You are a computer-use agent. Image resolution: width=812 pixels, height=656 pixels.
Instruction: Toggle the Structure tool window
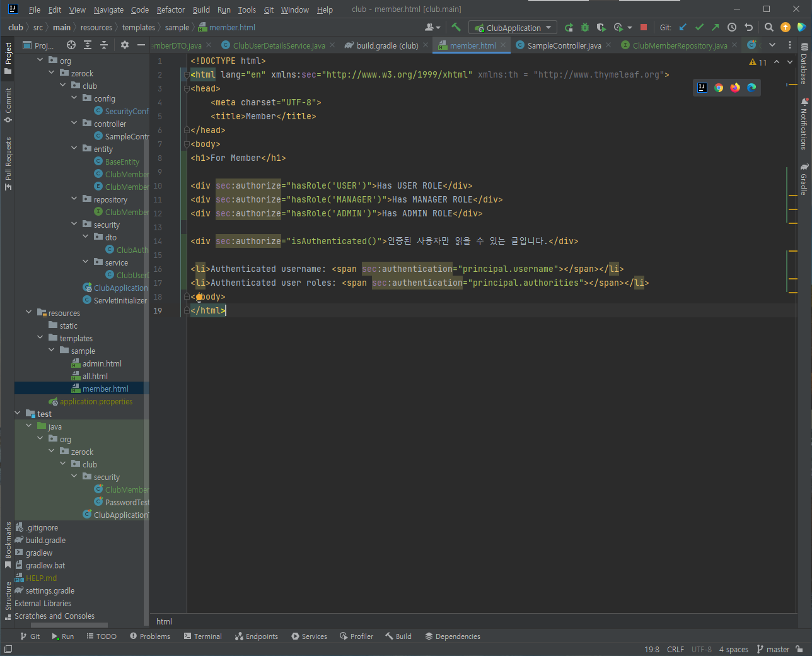point(8,600)
